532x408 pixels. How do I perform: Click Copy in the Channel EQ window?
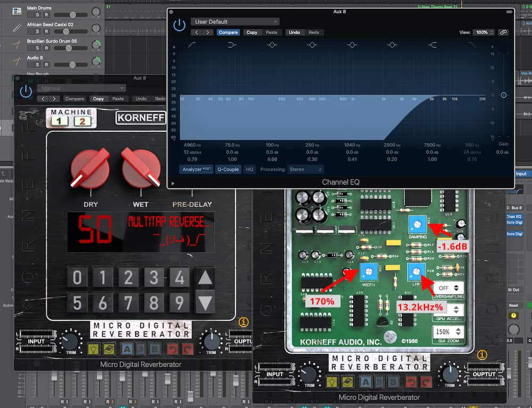point(252,32)
